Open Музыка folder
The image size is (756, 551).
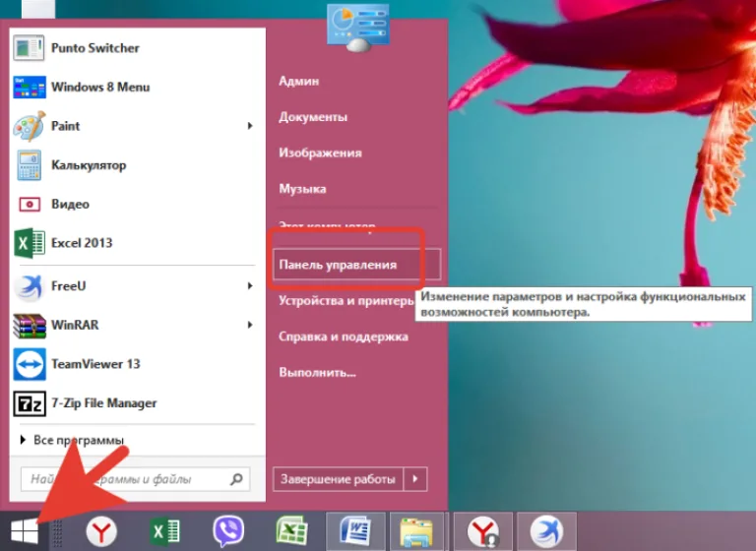coord(302,189)
